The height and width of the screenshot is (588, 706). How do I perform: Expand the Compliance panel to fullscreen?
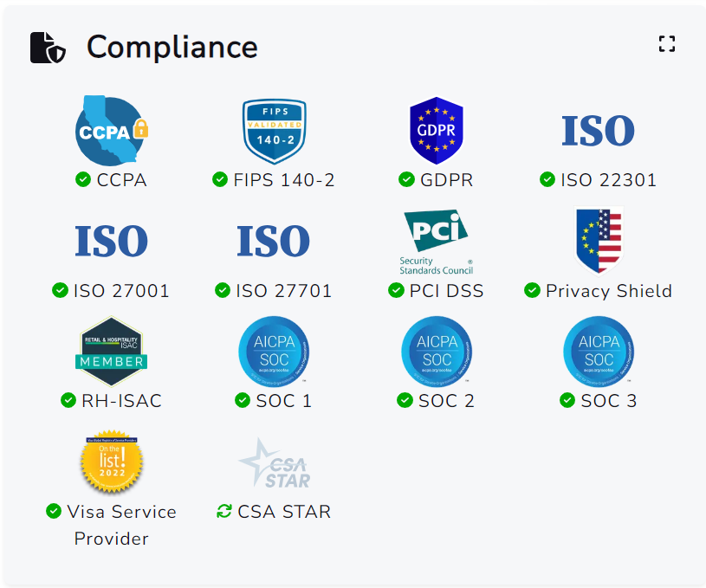(666, 44)
